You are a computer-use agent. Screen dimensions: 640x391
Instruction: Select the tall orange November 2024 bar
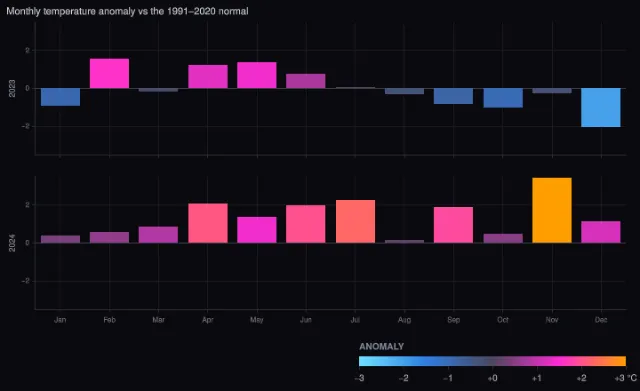tap(552, 210)
